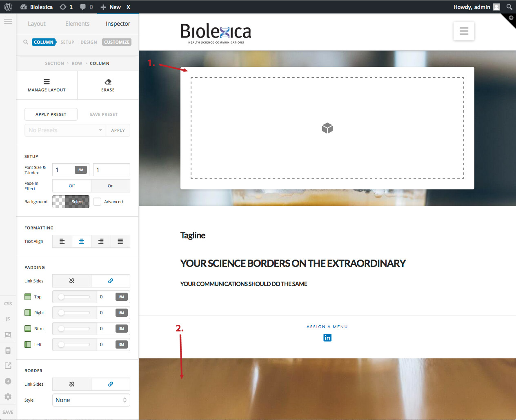Click the inspector search magnifier icon
This screenshot has width=516, height=420.
point(26,42)
